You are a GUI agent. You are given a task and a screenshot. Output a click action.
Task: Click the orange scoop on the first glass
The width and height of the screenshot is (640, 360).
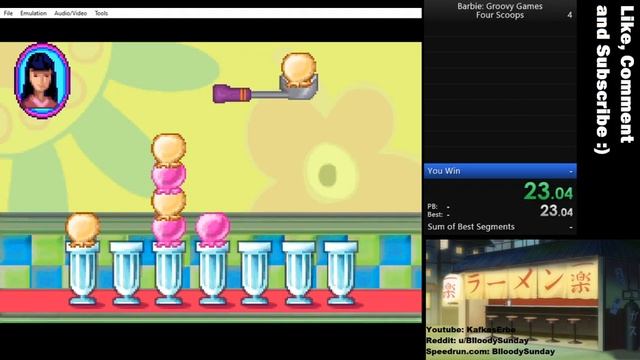click(x=83, y=229)
